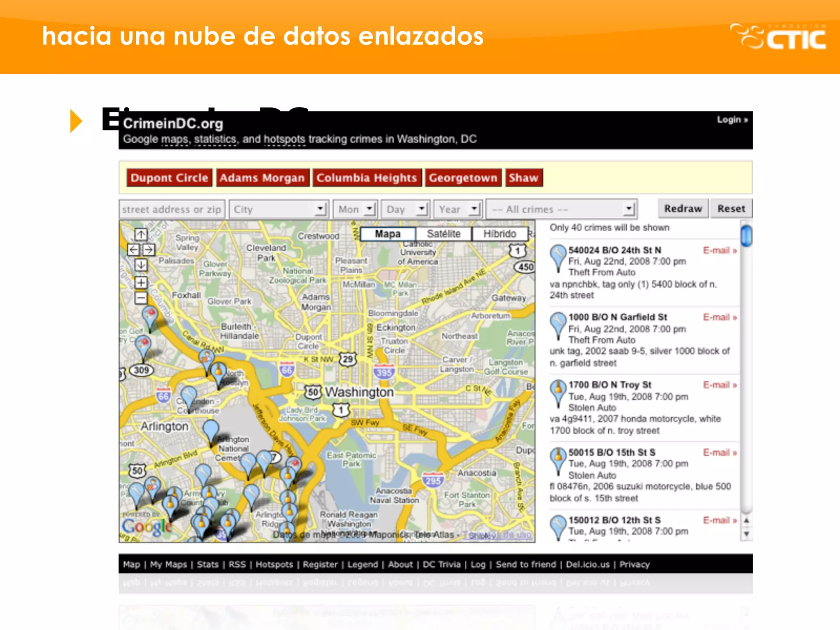Zoom out with the map minus control
Screen dimensions: 840x630
[141, 298]
